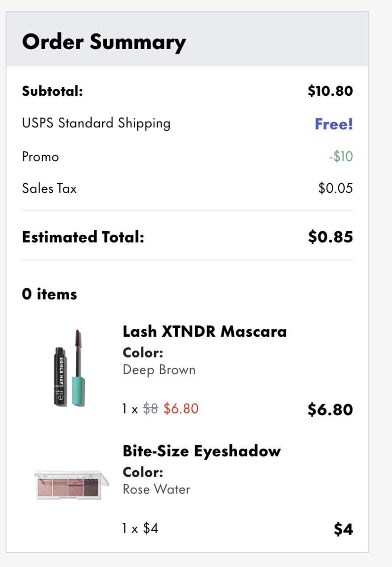Click the red $6.80 sale price
Viewport: 392px width, 567px height.
tap(181, 409)
